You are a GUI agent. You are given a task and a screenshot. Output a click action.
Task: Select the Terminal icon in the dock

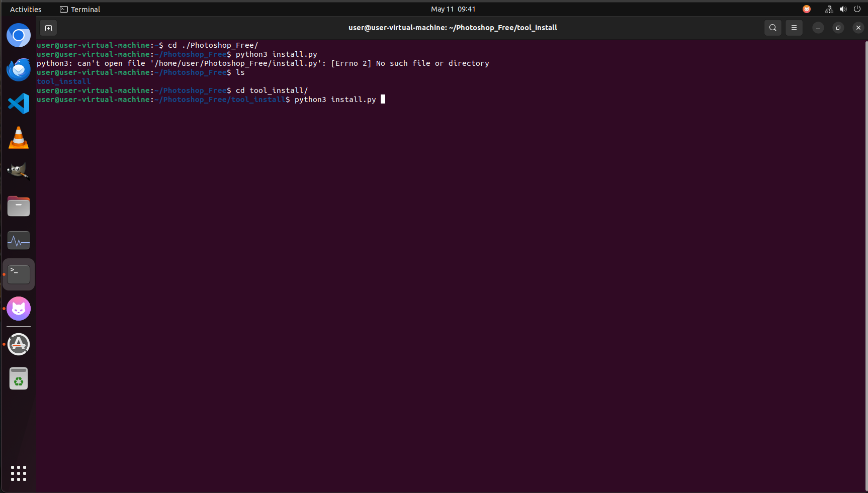(x=19, y=274)
